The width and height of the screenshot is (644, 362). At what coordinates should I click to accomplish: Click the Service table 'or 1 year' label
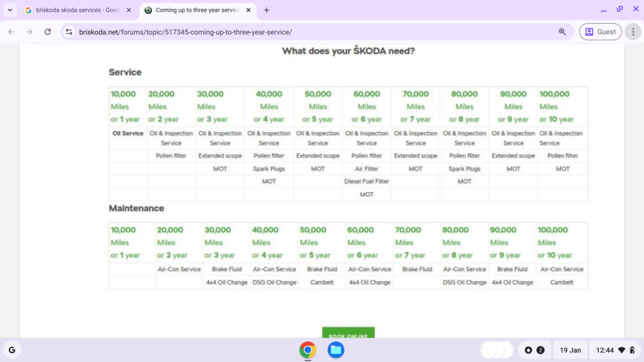point(126,120)
